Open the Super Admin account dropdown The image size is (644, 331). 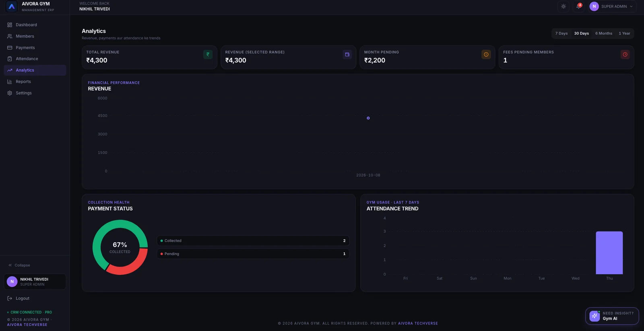[612, 6]
